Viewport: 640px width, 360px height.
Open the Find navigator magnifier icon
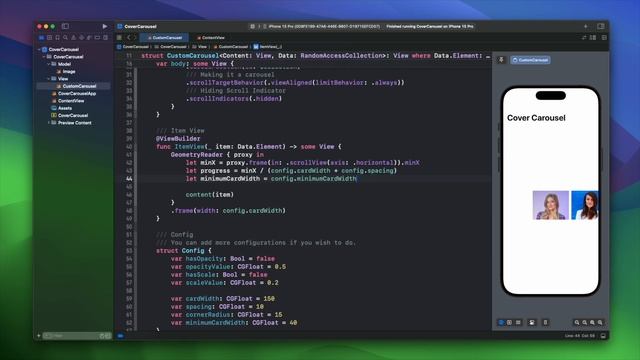pos(65,38)
